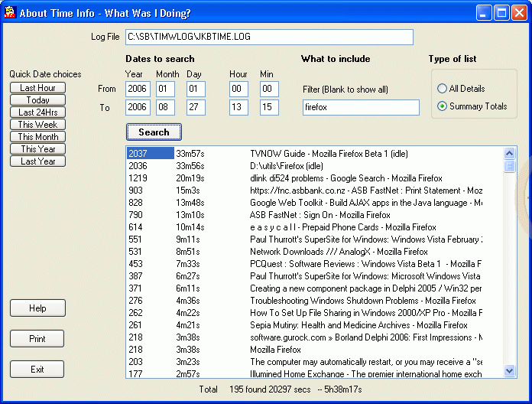Select the PCQuest Software Reviews row

click(x=314, y=264)
